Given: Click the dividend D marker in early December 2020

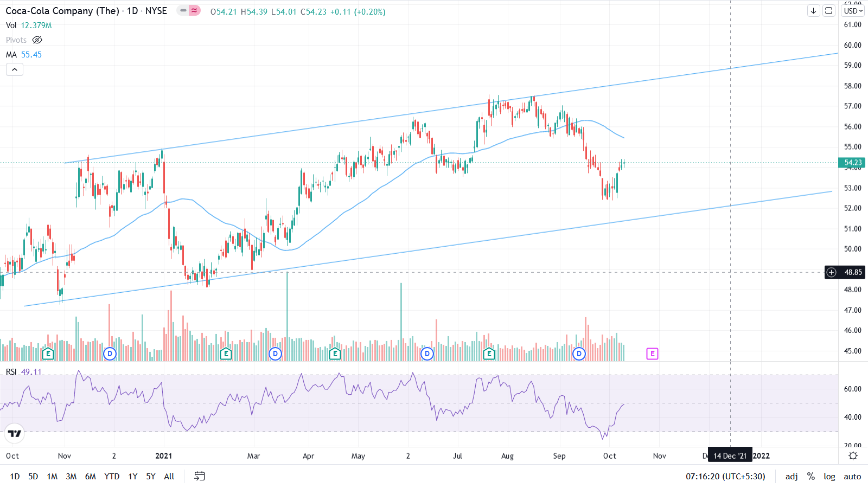Looking at the screenshot, I should [x=110, y=354].
